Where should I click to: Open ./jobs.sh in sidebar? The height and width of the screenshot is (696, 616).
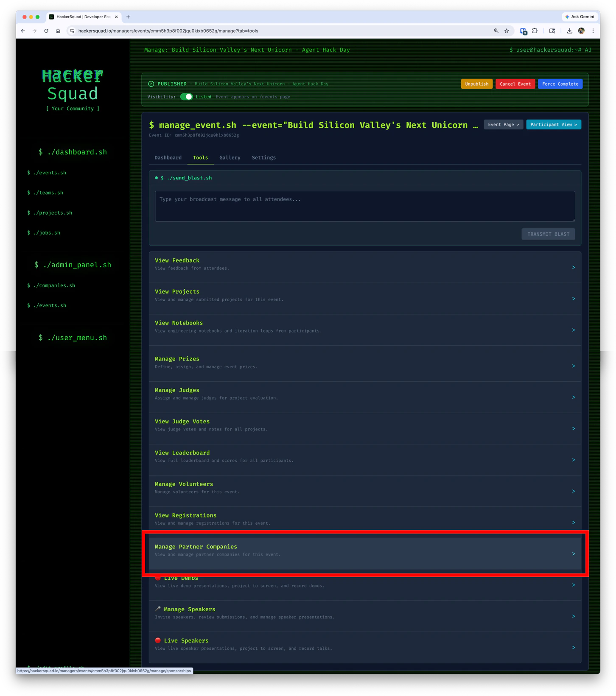(44, 233)
